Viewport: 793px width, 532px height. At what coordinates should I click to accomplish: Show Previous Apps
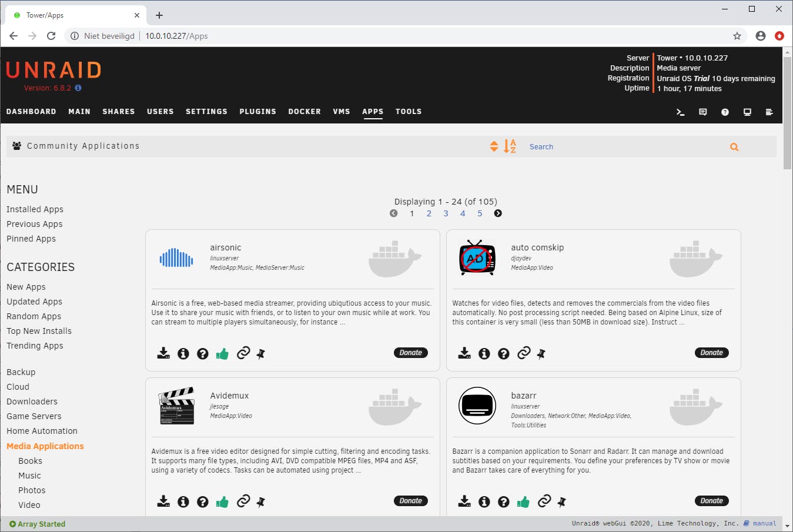point(34,224)
